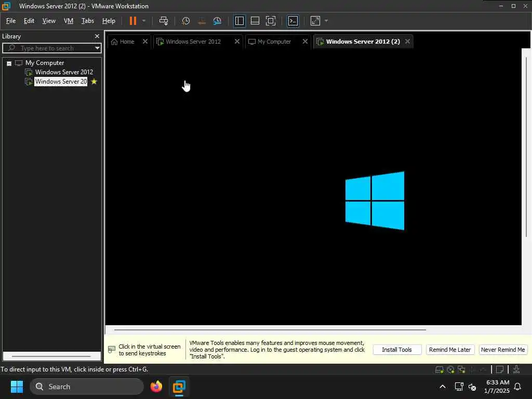Click the Install Tools button
The image size is (532, 399).
pos(397,350)
